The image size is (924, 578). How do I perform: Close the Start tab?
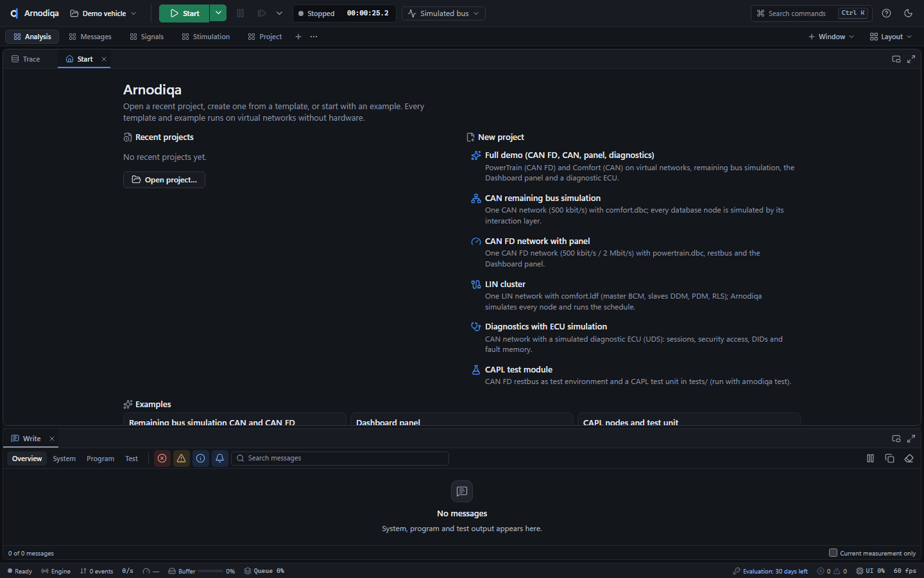[104, 59]
